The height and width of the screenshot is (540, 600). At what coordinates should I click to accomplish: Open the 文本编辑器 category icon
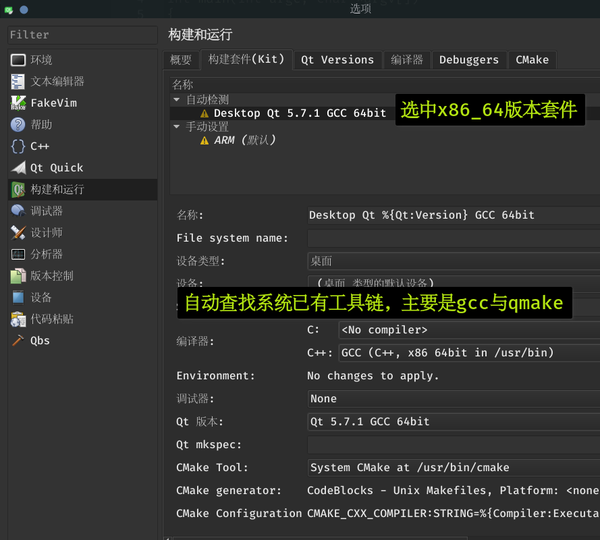(18, 82)
